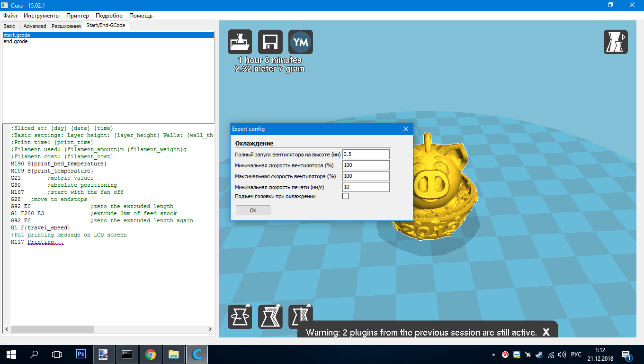644x364 pixels.
Task: Open Chrome from the taskbar
Action: click(x=151, y=354)
